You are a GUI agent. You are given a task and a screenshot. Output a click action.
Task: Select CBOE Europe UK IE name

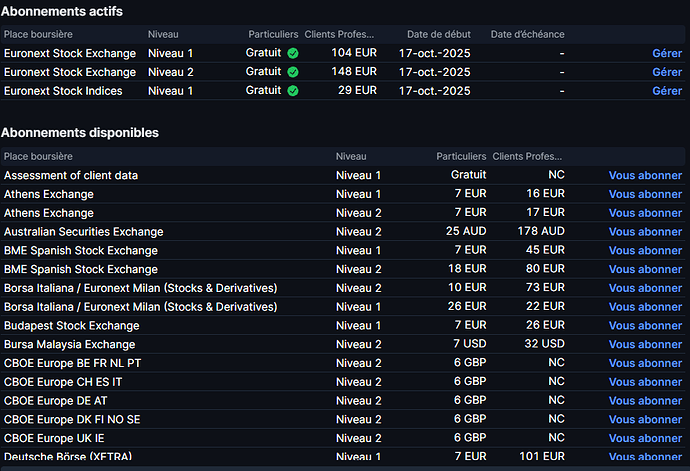54,438
